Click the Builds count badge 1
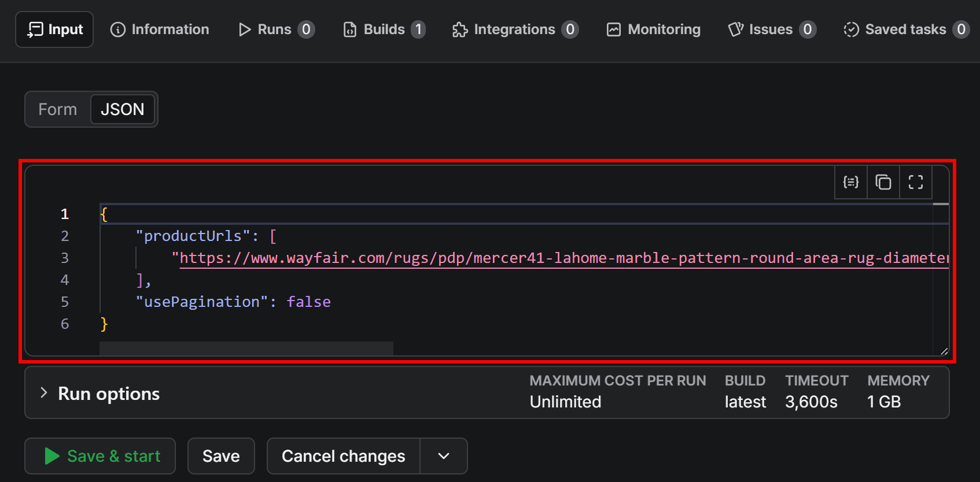 [418, 29]
